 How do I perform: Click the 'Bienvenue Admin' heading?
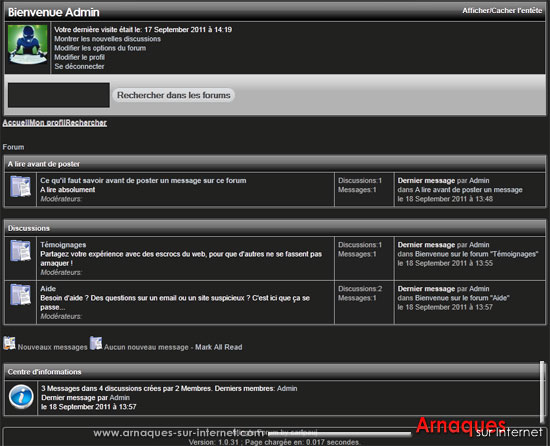(54, 12)
